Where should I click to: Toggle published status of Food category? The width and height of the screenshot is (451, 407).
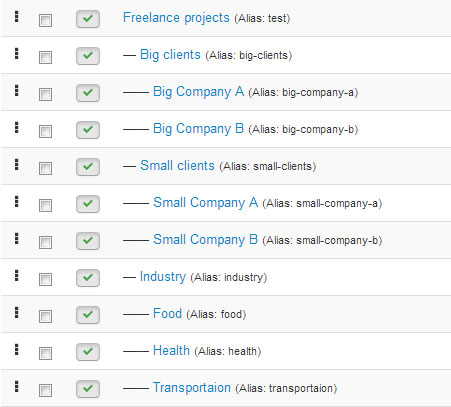[x=88, y=315]
